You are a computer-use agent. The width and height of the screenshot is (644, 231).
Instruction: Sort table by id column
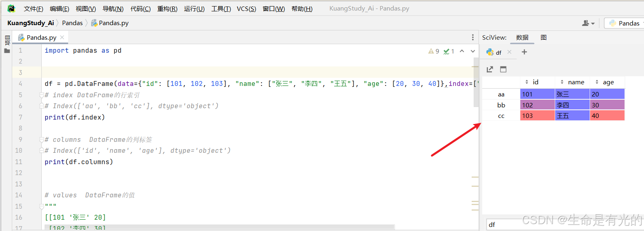[537, 82]
